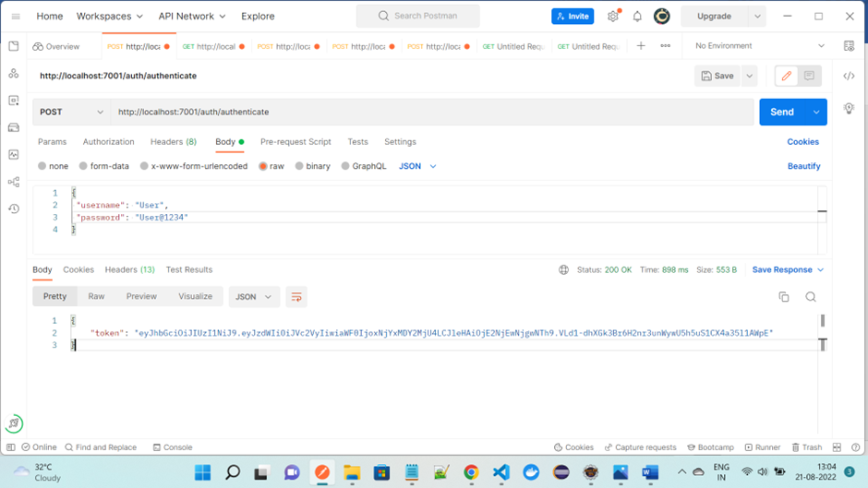Open Environments icon in the sidebar
Viewport: 868px width, 488px height.
pos(14,101)
